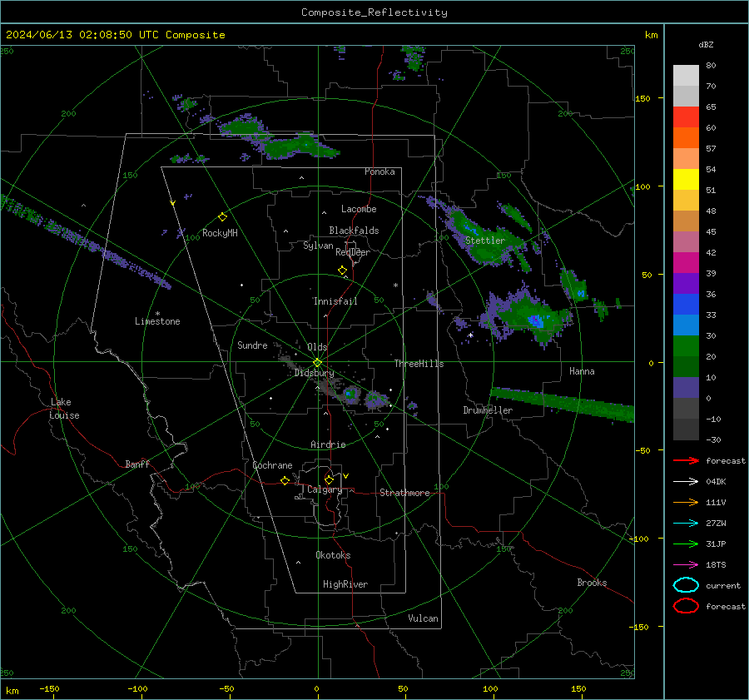The image size is (749, 700).
Task: Click the yellow diamond marker beside RockyMH
Action: pyautogui.click(x=222, y=217)
